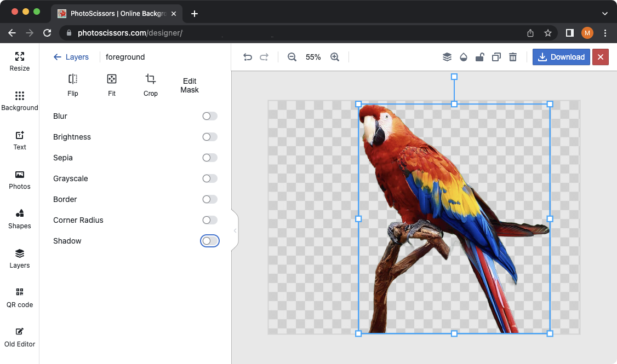Enable the Shadow toggle

209,241
